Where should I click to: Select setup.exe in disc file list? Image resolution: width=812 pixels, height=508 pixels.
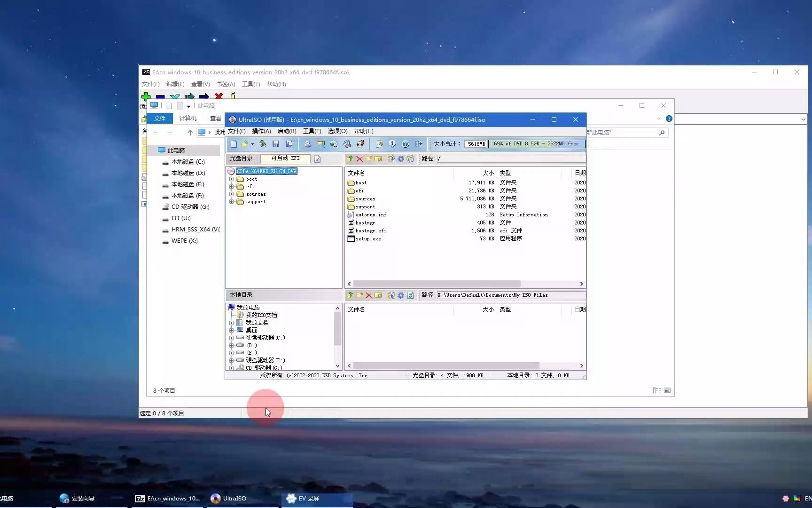[x=368, y=239]
